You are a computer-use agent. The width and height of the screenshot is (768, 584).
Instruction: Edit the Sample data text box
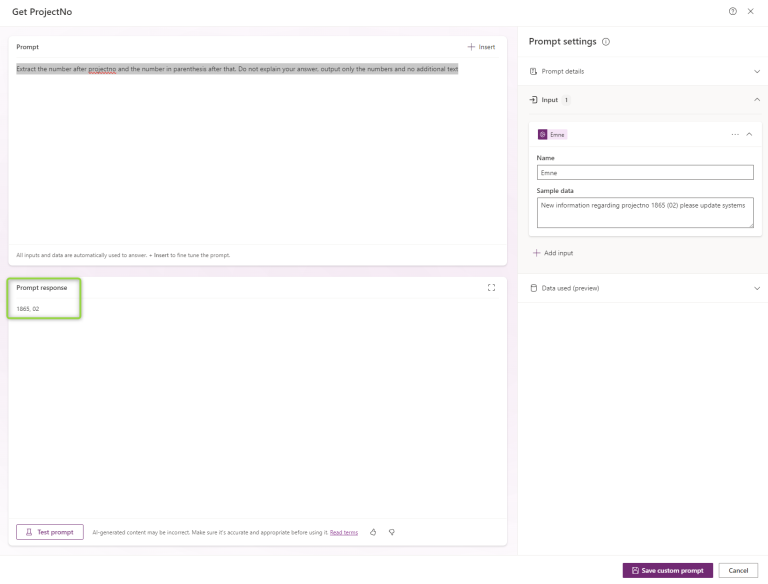[x=645, y=213]
